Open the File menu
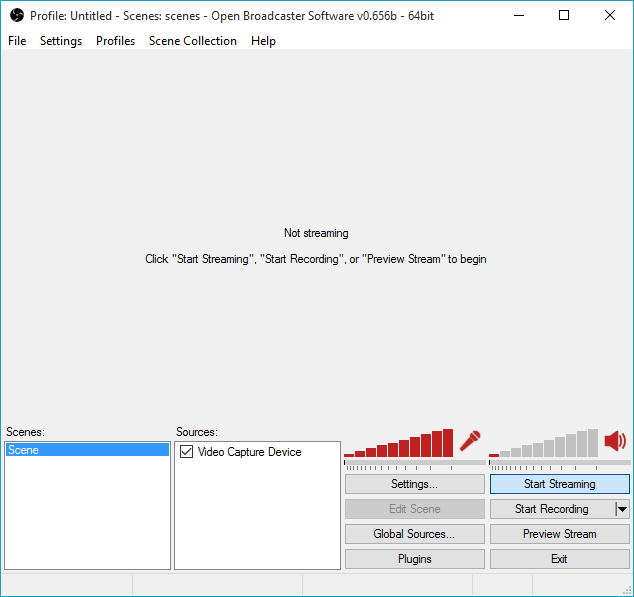This screenshot has height=597, width=634. (17, 41)
